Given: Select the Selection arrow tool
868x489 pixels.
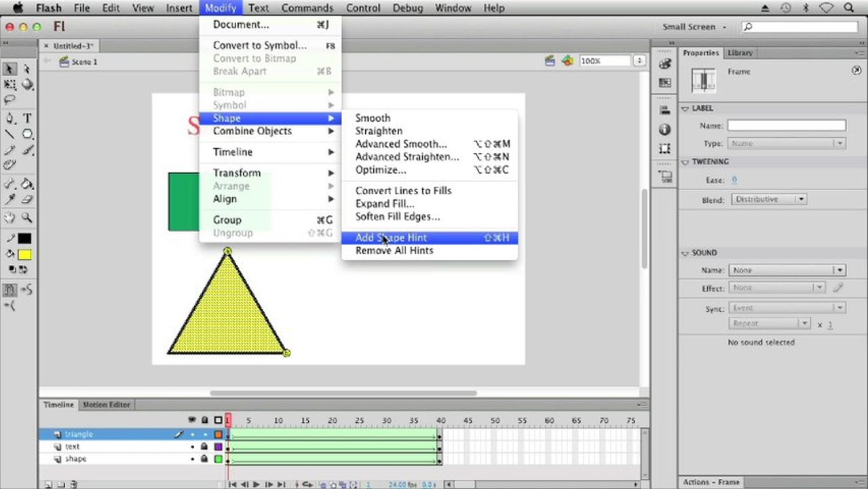Looking at the screenshot, I should point(10,69).
